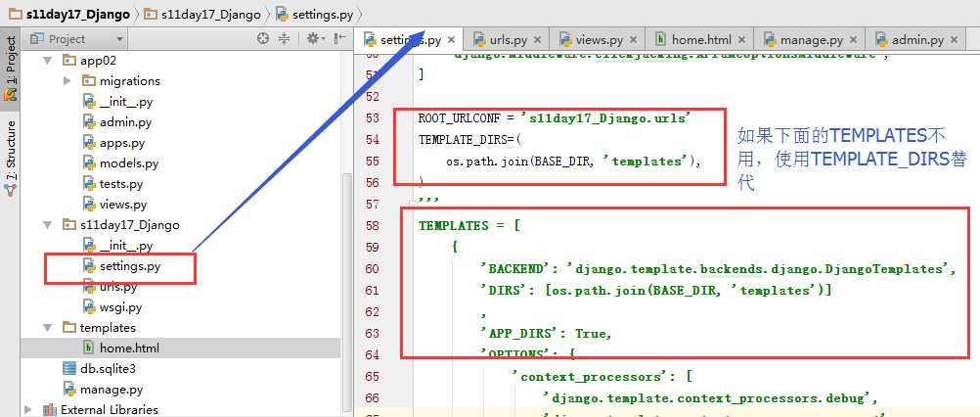This screenshot has height=417, width=980.
Task: Select views.py in the project tree
Action: click(x=115, y=204)
